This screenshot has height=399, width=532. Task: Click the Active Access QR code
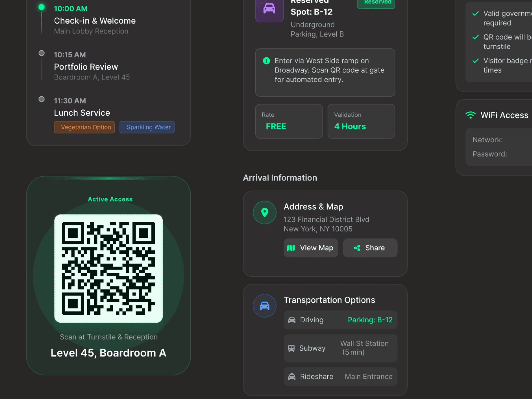click(x=109, y=268)
